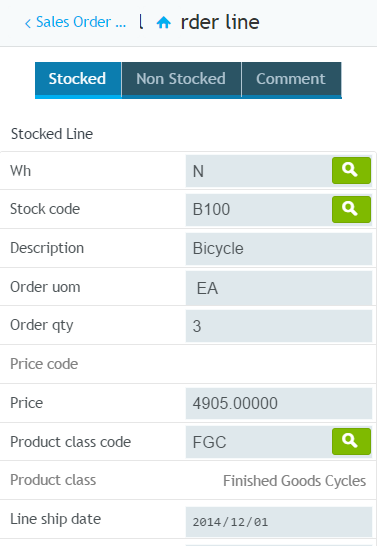
Task: Select the Stocked tab
Action: [x=78, y=79]
